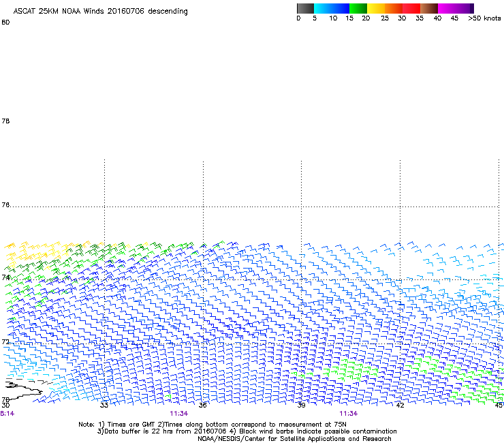Click the longitude label 36 on the bottom axis
This screenshot has width=504, height=443.
click(x=202, y=406)
